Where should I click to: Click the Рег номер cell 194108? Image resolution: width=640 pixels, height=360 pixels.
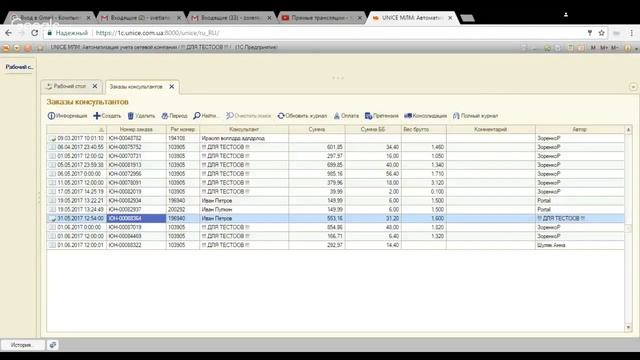point(183,138)
